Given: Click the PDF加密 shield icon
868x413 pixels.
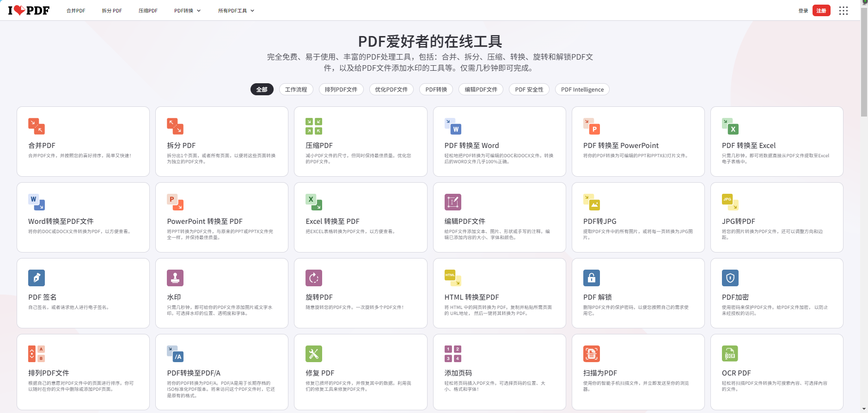Looking at the screenshot, I should coord(730,278).
